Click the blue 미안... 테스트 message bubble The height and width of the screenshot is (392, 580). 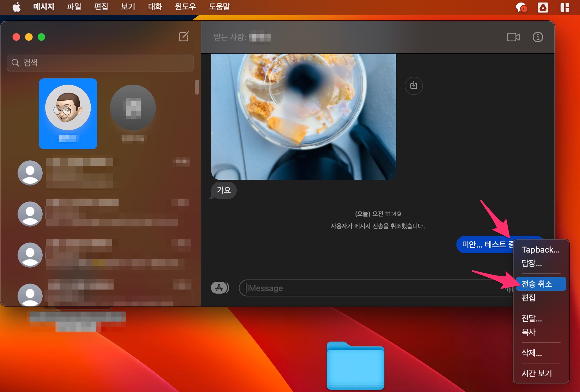(485, 244)
